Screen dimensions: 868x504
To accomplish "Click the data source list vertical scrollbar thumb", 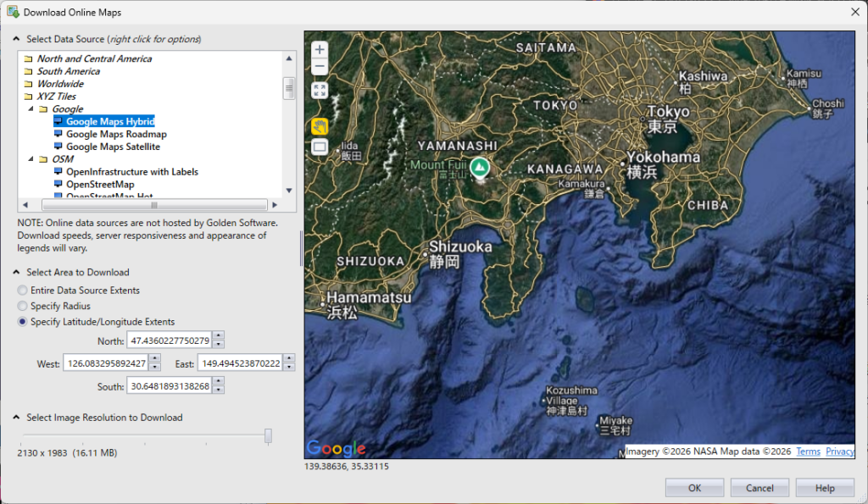I will [x=289, y=89].
